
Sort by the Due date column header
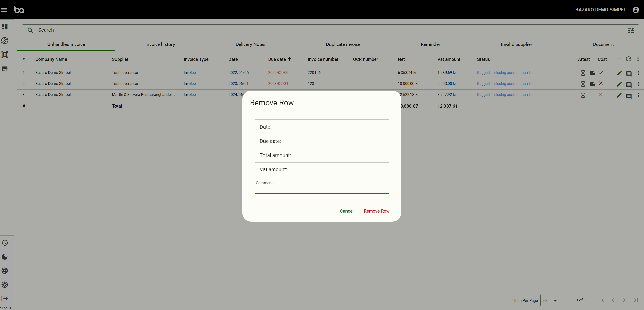277,59
